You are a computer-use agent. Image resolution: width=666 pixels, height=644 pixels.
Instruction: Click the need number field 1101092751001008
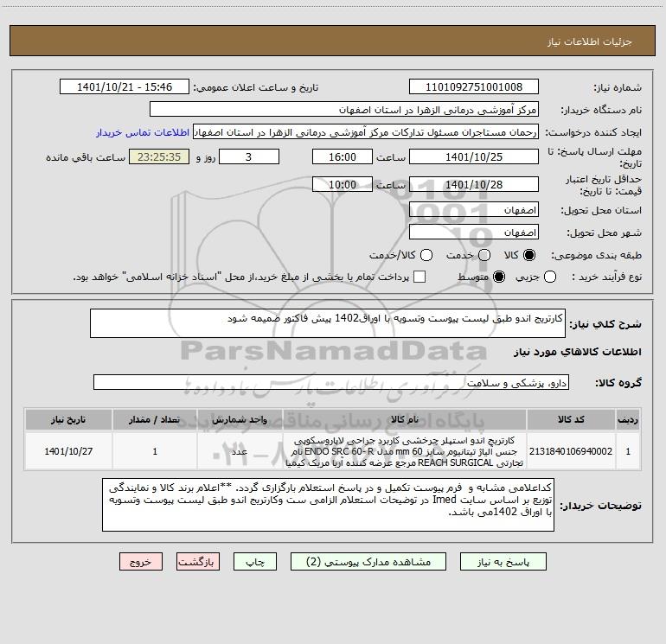pos(474,87)
